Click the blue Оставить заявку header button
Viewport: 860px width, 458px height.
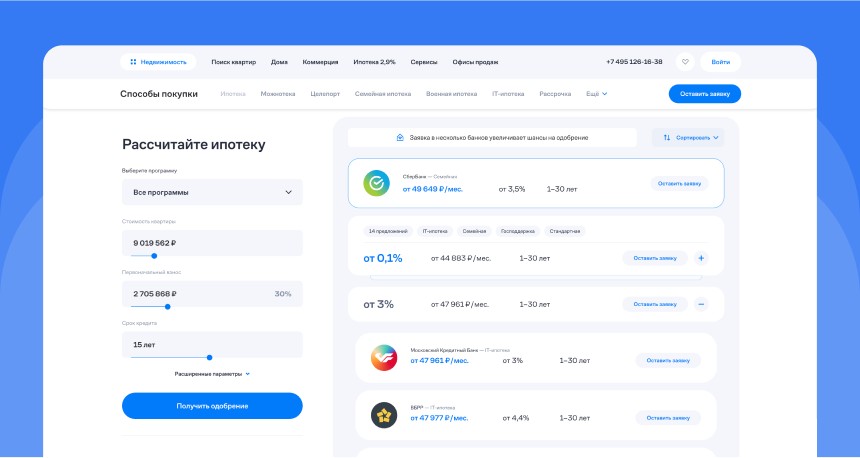(705, 94)
